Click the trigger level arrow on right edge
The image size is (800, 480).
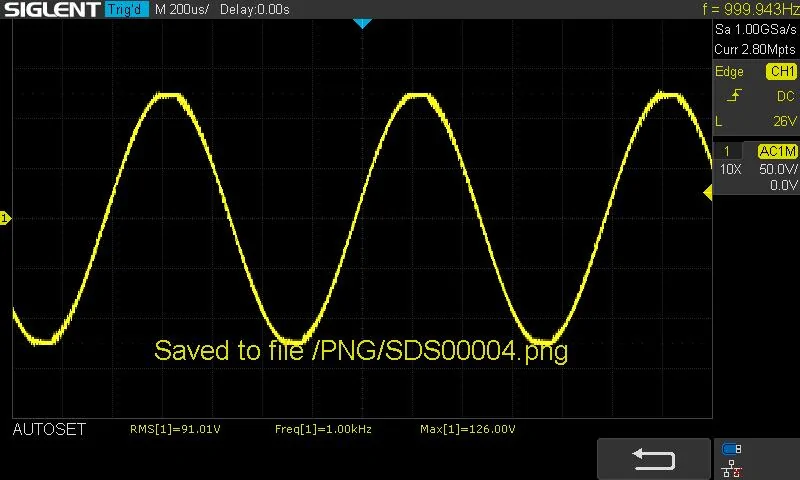pos(708,192)
